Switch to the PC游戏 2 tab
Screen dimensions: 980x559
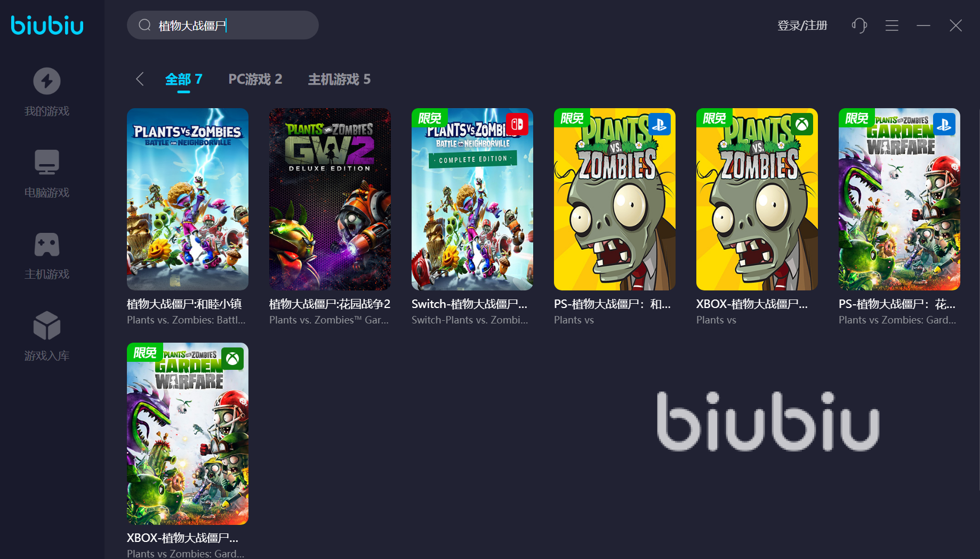(255, 79)
